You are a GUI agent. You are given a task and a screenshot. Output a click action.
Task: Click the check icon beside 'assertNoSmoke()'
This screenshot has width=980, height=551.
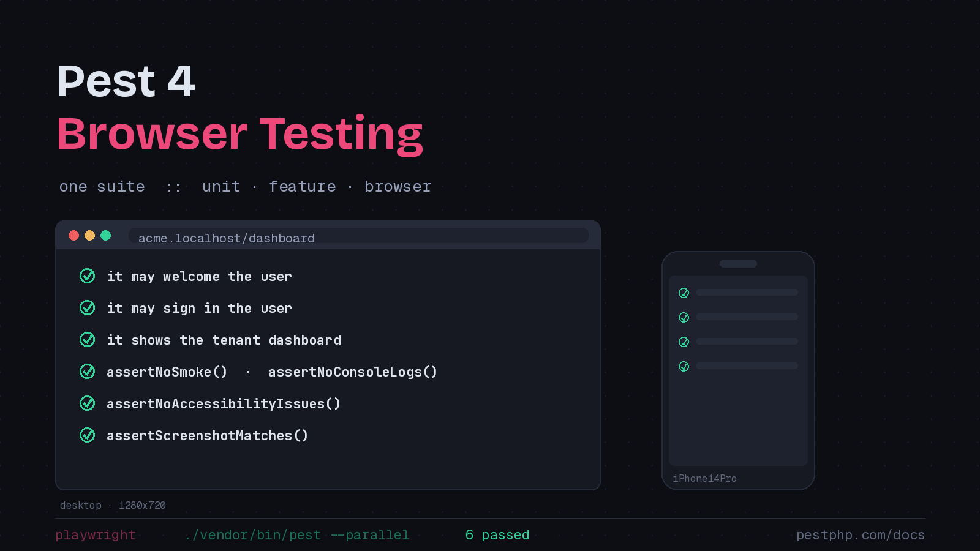click(88, 372)
